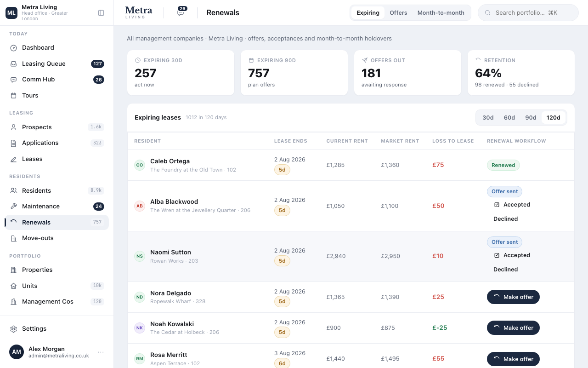The height and width of the screenshot is (368, 588).
Task: Open Dashboard from its sidebar icon
Action: (14, 48)
